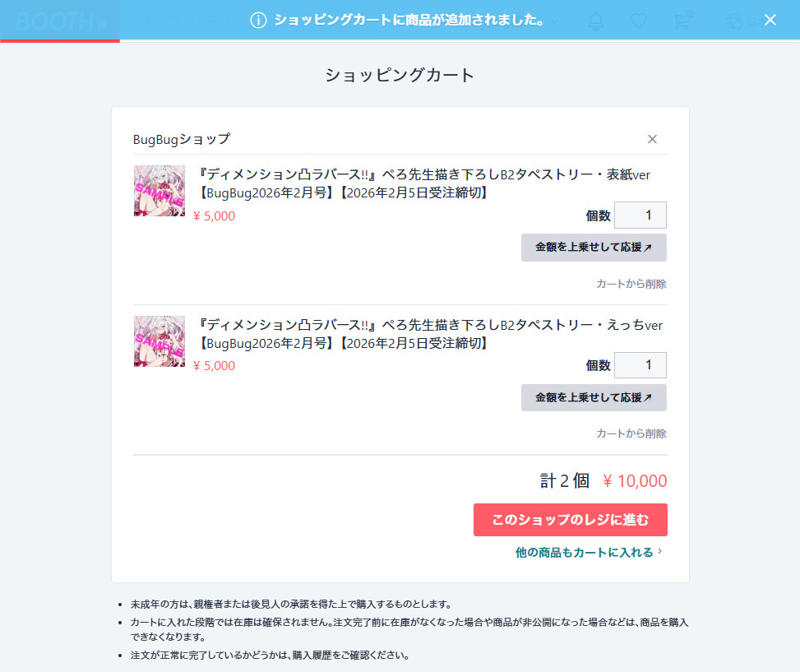Click カートから削除 for the 表紙ver item
This screenshot has height=672, width=800.
point(631,284)
